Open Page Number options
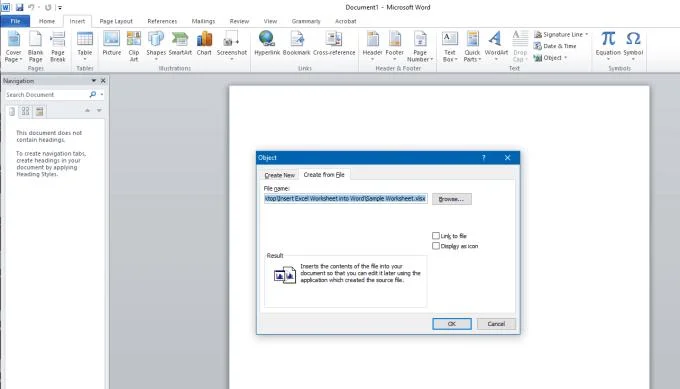 click(420, 47)
